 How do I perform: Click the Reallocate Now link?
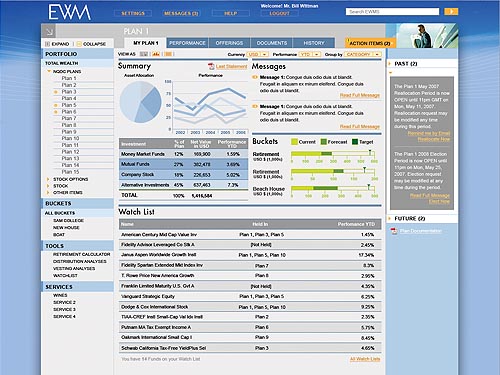click(x=434, y=139)
